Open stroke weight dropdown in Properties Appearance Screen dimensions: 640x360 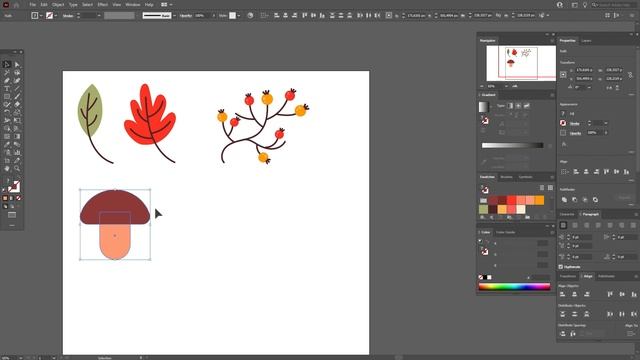click(606, 123)
